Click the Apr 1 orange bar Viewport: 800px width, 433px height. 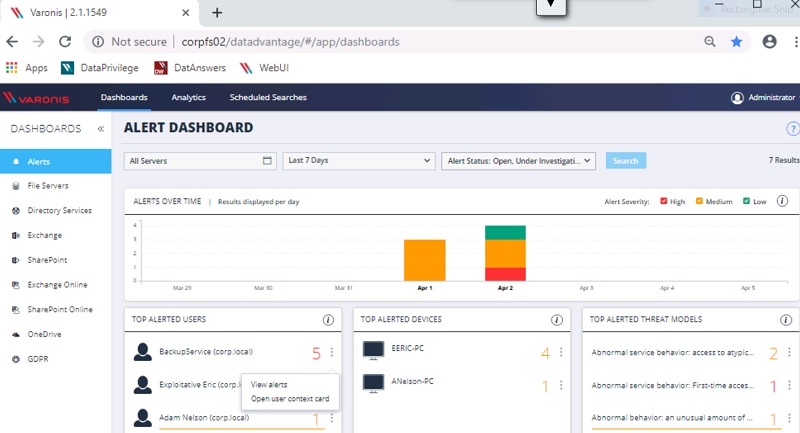[424, 260]
